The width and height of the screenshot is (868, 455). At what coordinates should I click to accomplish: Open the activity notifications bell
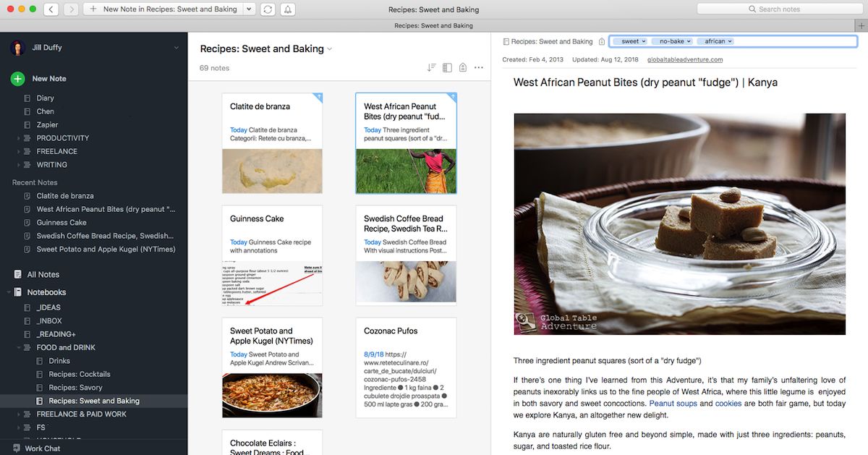288,9
